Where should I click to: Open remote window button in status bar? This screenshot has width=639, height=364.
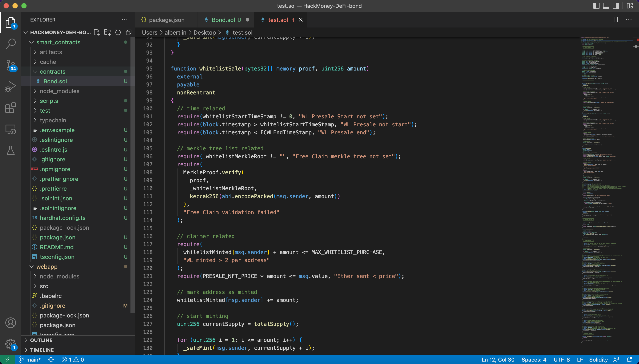click(7, 359)
